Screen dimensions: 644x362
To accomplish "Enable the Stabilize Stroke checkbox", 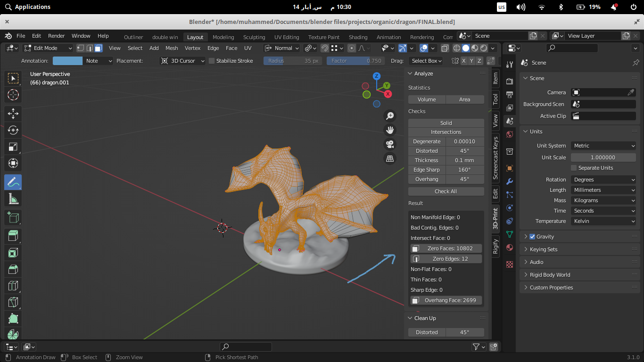I will pyautogui.click(x=212, y=61).
